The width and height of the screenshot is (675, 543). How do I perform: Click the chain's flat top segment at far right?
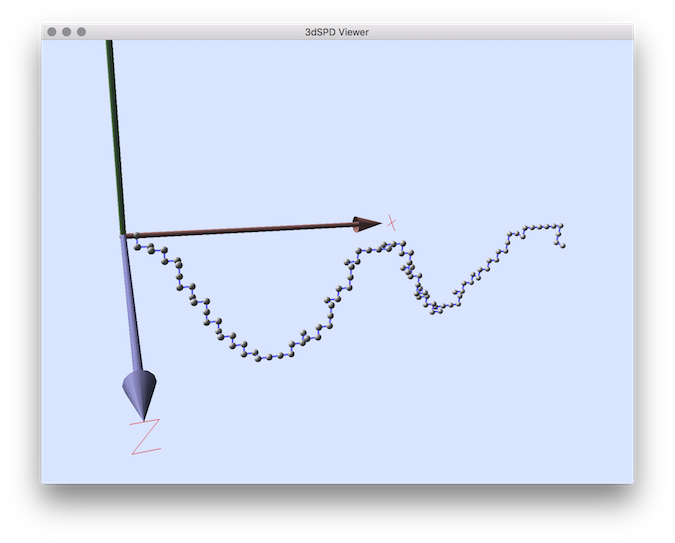click(x=540, y=227)
